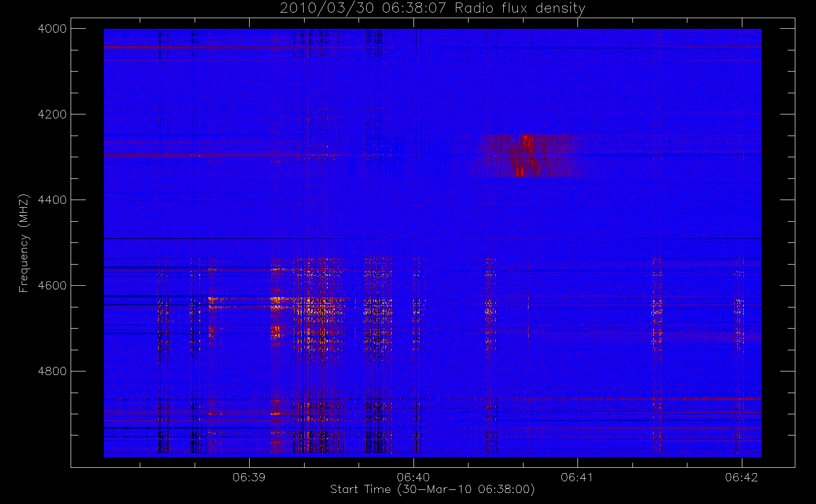The width and height of the screenshot is (816, 504).
Task: Click the bright red burst near 4300 MHz
Action: (x=526, y=155)
